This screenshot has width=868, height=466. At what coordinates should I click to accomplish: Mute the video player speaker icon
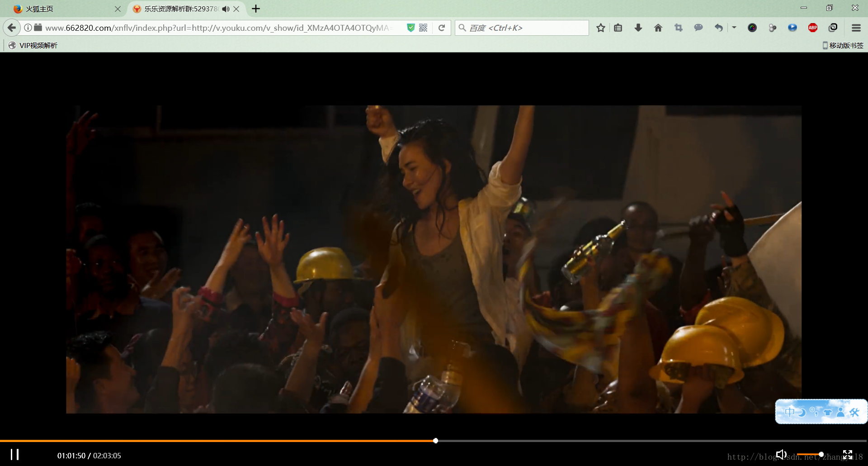coord(781,454)
